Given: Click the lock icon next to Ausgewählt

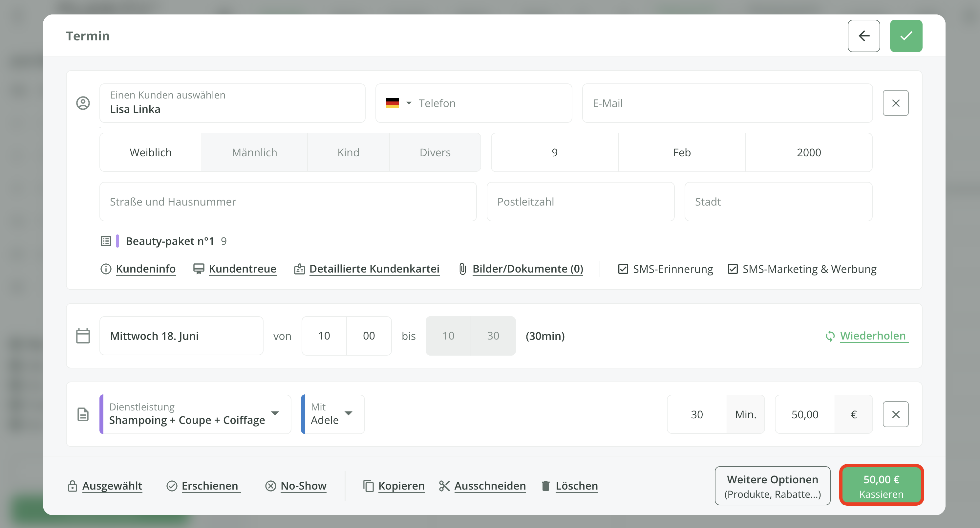Looking at the screenshot, I should [73, 486].
